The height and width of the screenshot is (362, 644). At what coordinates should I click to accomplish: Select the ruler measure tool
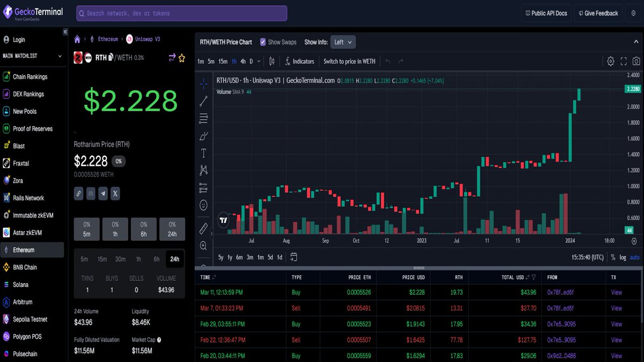[204, 229]
